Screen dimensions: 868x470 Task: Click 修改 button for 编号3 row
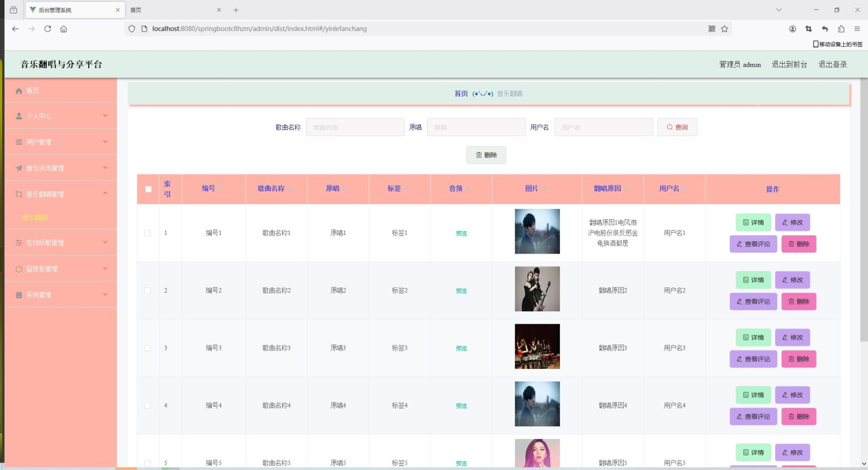pos(792,338)
